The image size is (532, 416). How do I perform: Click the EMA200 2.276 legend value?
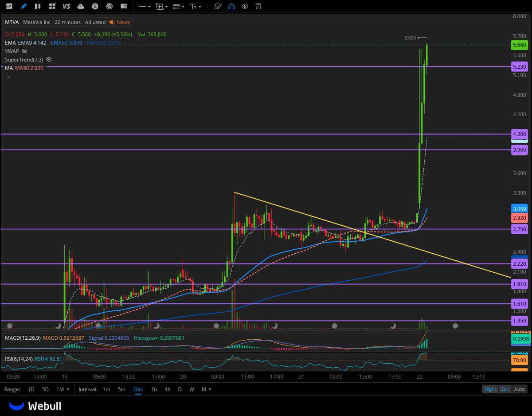point(104,43)
